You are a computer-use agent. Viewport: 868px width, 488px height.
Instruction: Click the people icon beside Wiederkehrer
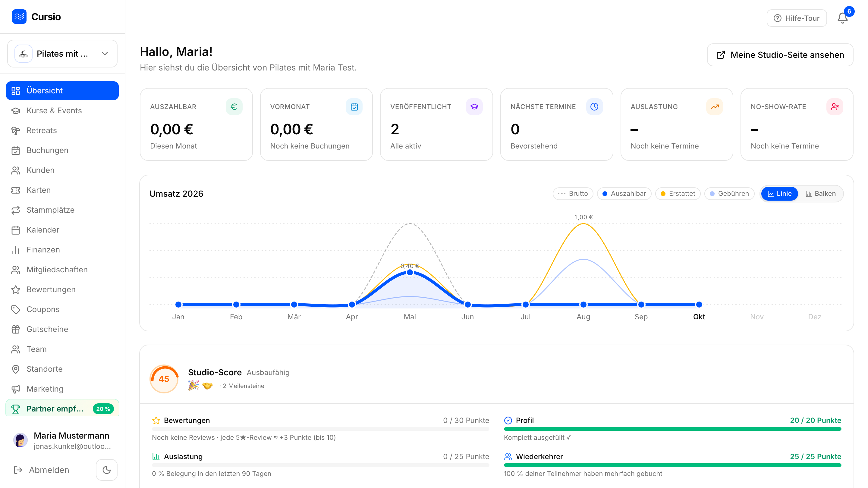[508, 457]
